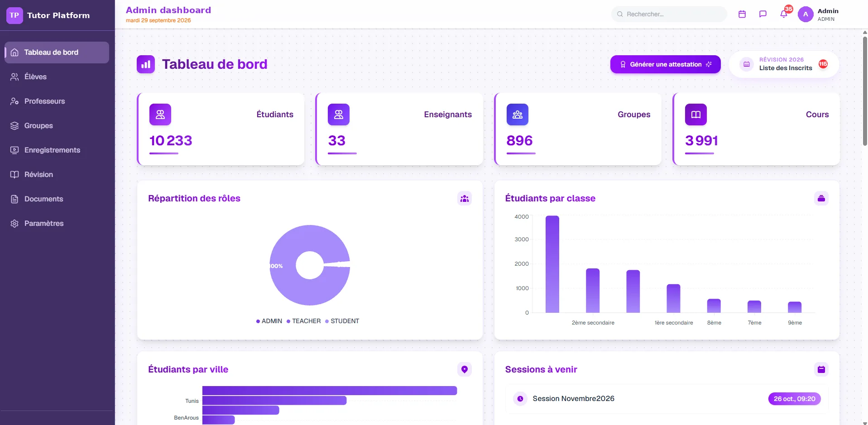Viewport: 868px width, 425px height.
Task: Click the 9ème bar in class chart
Action: tap(795, 307)
